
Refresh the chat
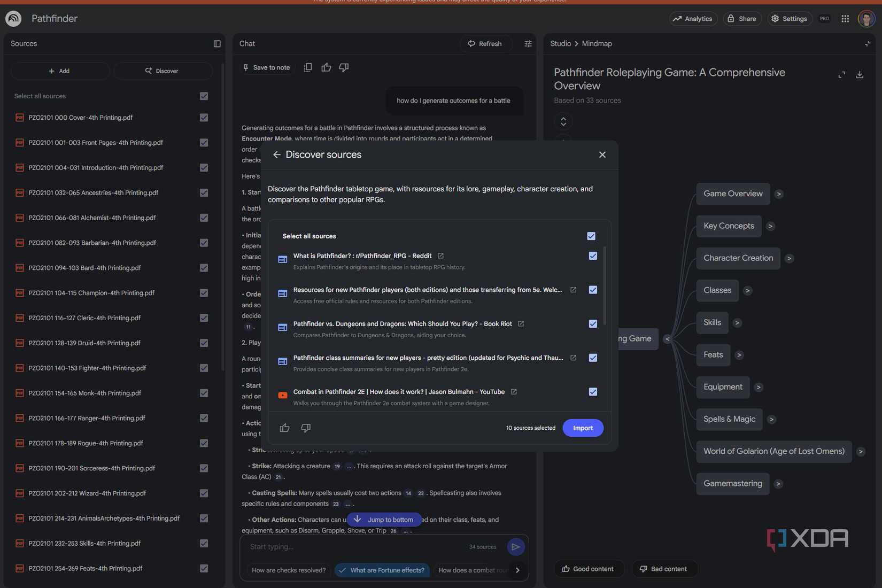(485, 44)
